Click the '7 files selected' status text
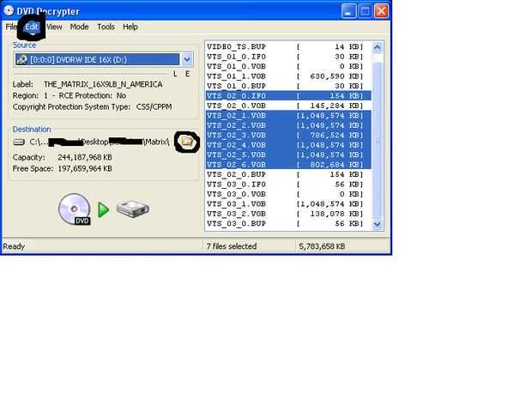The width and height of the screenshot is (532, 400). pos(232,246)
